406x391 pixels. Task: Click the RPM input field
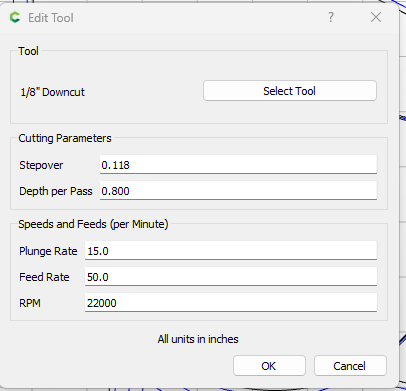pos(231,303)
